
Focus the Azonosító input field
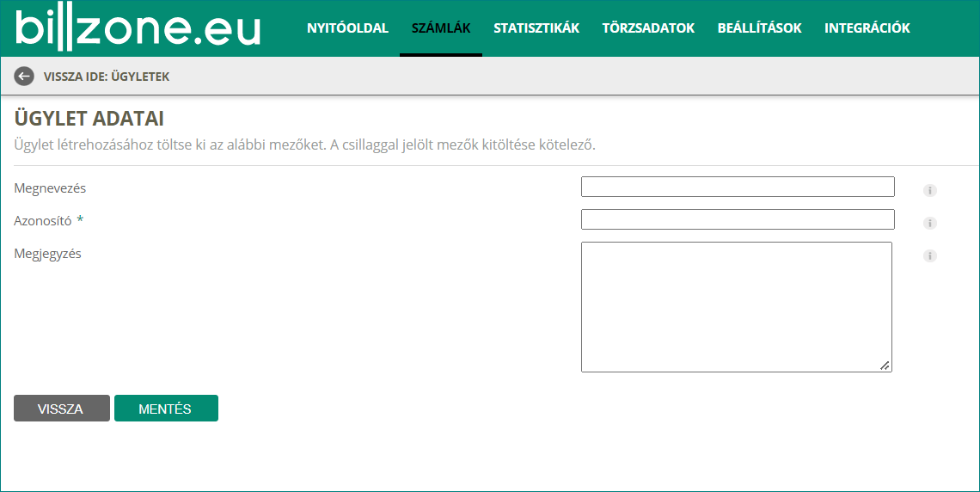point(738,219)
